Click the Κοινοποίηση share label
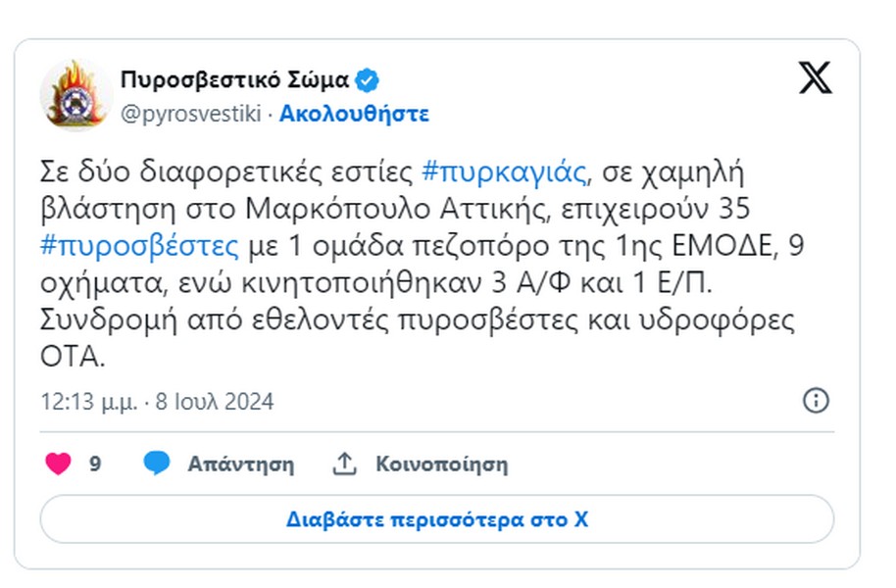The image size is (896, 588). (442, 464)
